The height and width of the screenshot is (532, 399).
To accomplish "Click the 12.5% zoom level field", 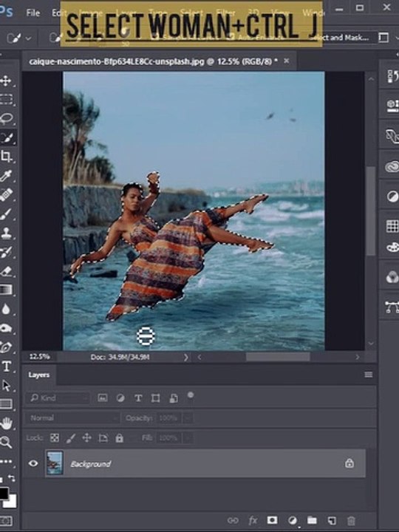I will tap(40, 357).
